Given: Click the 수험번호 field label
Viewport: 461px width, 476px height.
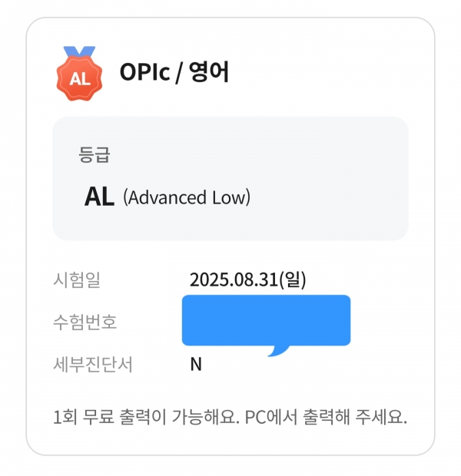Looking at the screenshot, I should (85, 322).
